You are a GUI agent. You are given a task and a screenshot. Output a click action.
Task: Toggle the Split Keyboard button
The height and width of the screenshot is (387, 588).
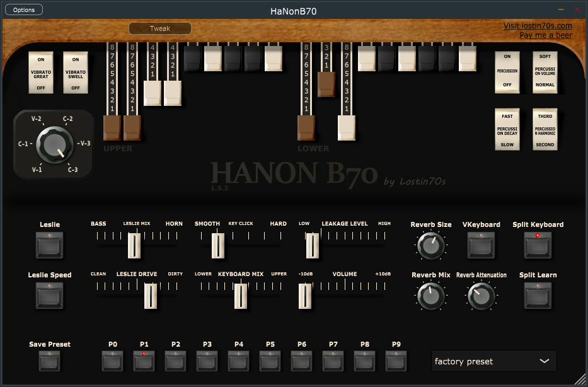538,245
